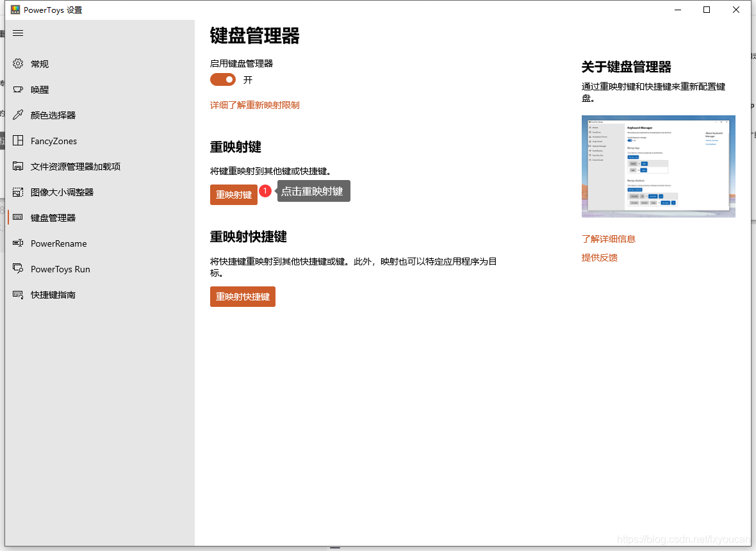Turn off the Keyboard Manager enable switch

coord(223,79)
